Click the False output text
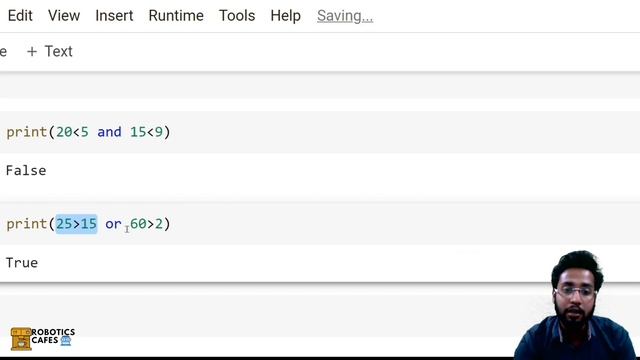The height and width of the screenshot is (360, 640). coord(26,170)
